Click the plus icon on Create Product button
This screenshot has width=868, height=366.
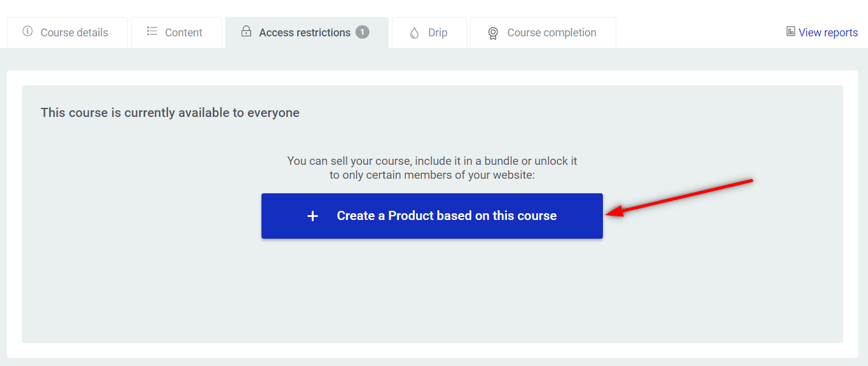(x=312, y=216)
